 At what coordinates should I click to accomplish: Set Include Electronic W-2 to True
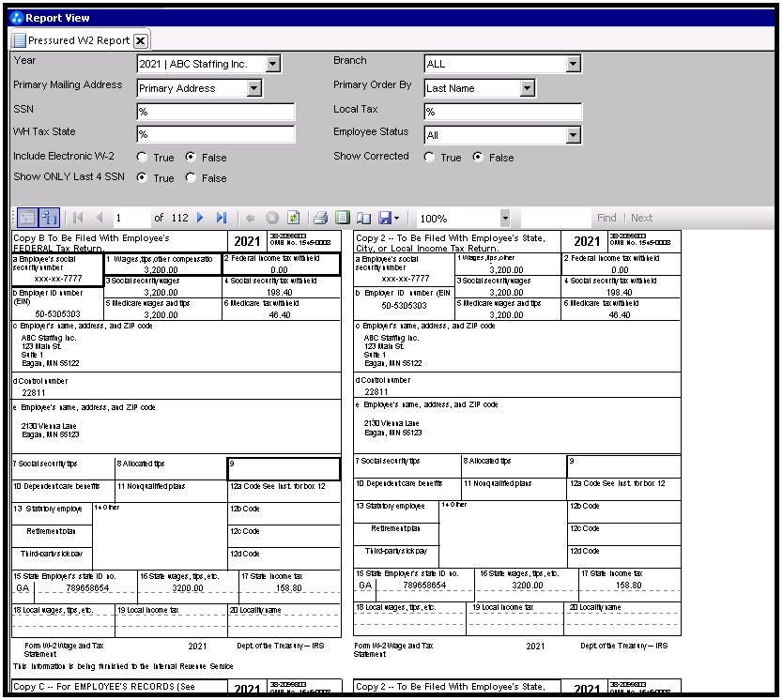[143, 158]
